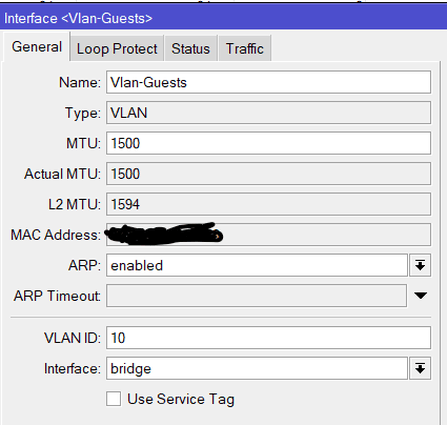This screenshot has width=447, height=425.
Task: Click the editable MTU field
Action: click(268, 143)
